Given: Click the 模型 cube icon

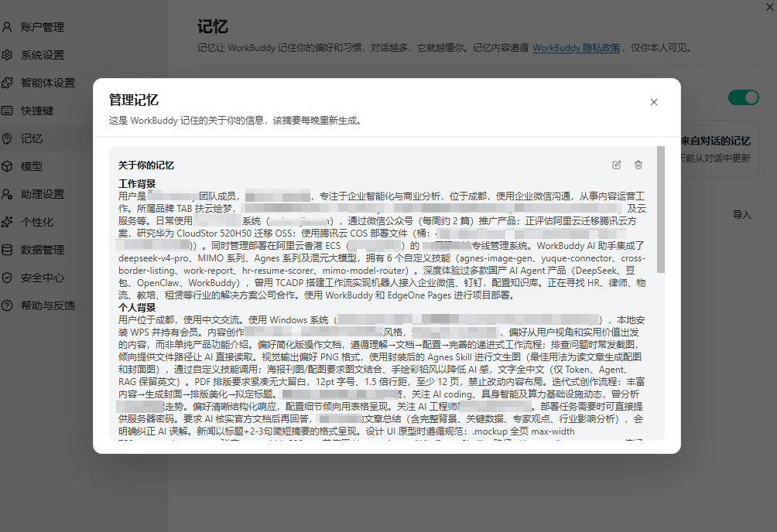Looking at the screenshot, I should 7,166.
